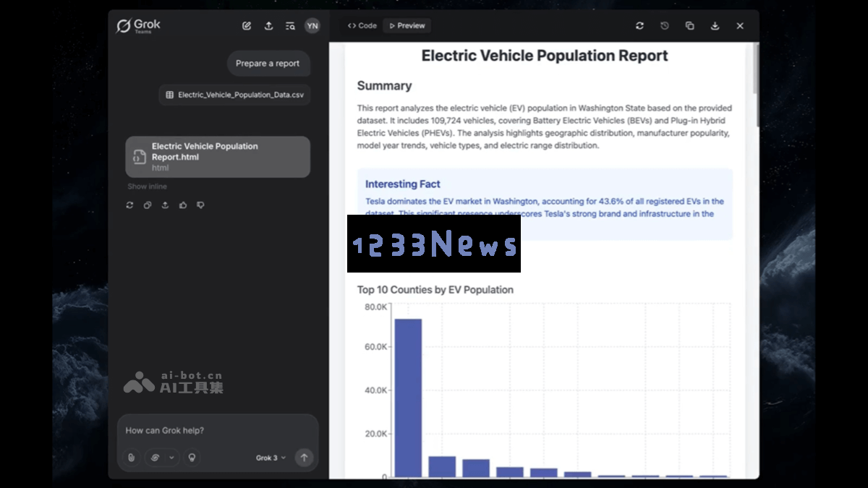Click the Interesting Fact heading

pyautogui.click(x=402, y=184)
